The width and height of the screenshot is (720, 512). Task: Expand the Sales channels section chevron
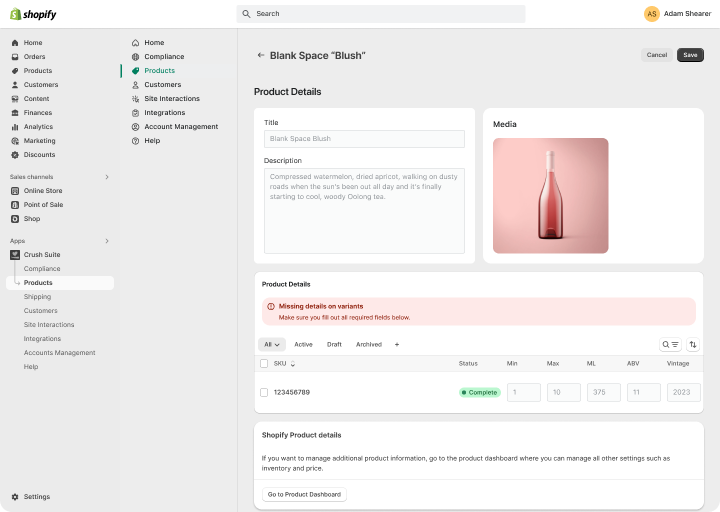[x=107, y=177]
